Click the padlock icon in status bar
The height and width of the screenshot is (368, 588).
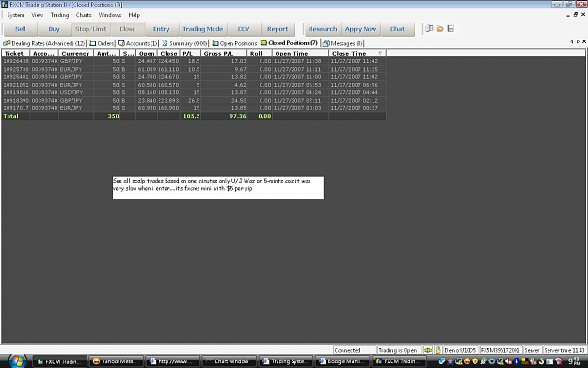(437, 350)
